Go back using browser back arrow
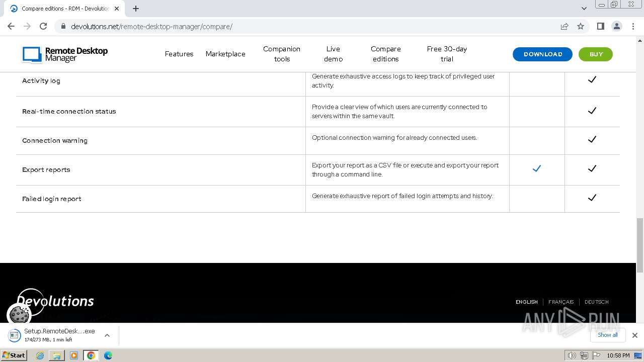644x362 pixels. pyautogui.click(x=11, y=26)
